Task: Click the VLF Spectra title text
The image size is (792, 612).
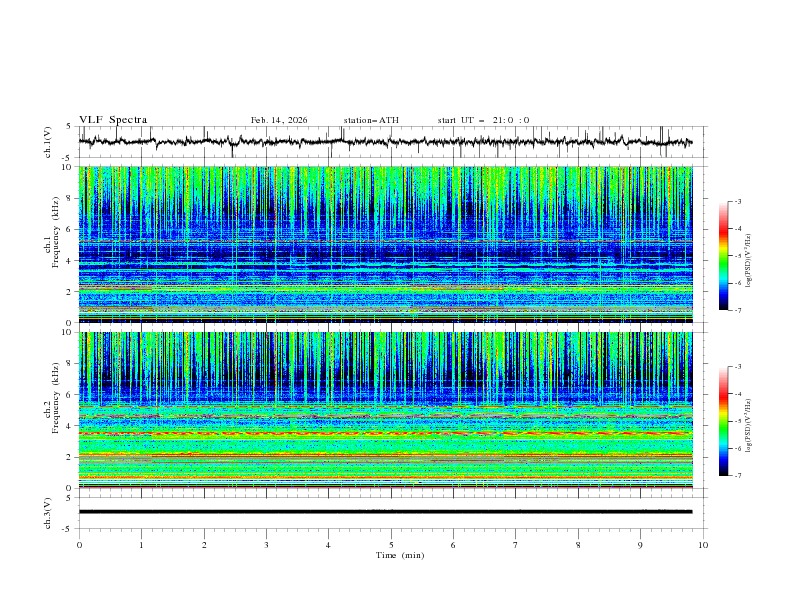Action: 113,120
